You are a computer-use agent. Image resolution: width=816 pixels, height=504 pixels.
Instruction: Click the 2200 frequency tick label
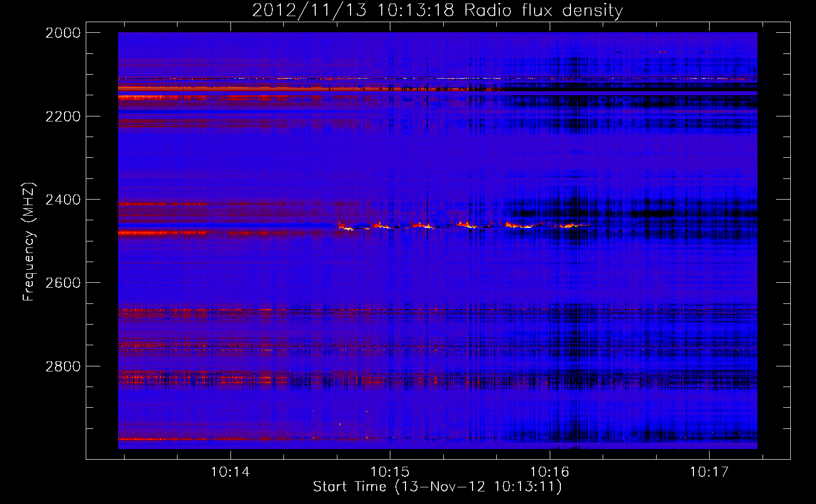tap(63, 116)
